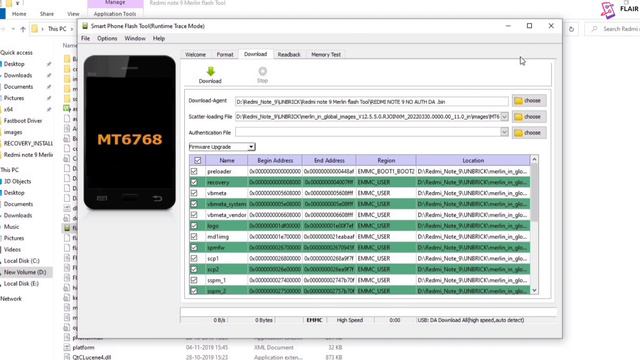Click the partition list scrollbar thumb
The image size is (640, 360).
point(534,193)
